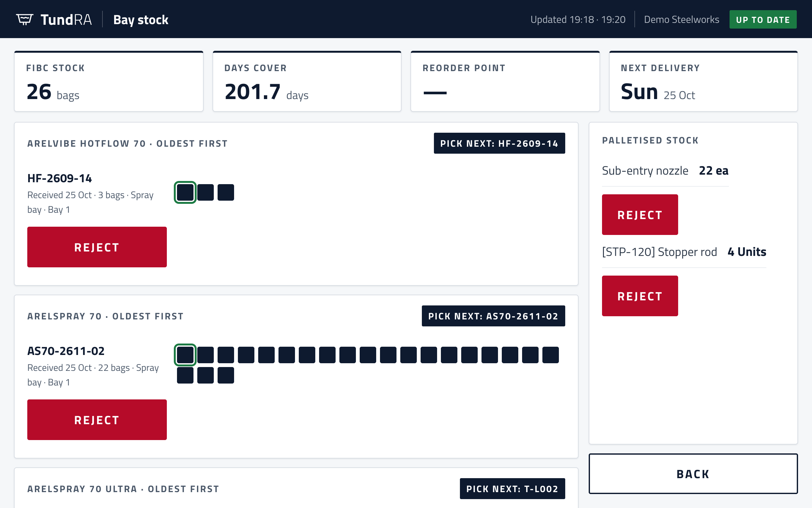The image size is (812, 508).
Task: Open the Next Delivery Sun 25 Oct card
Action: pos(703,81)
